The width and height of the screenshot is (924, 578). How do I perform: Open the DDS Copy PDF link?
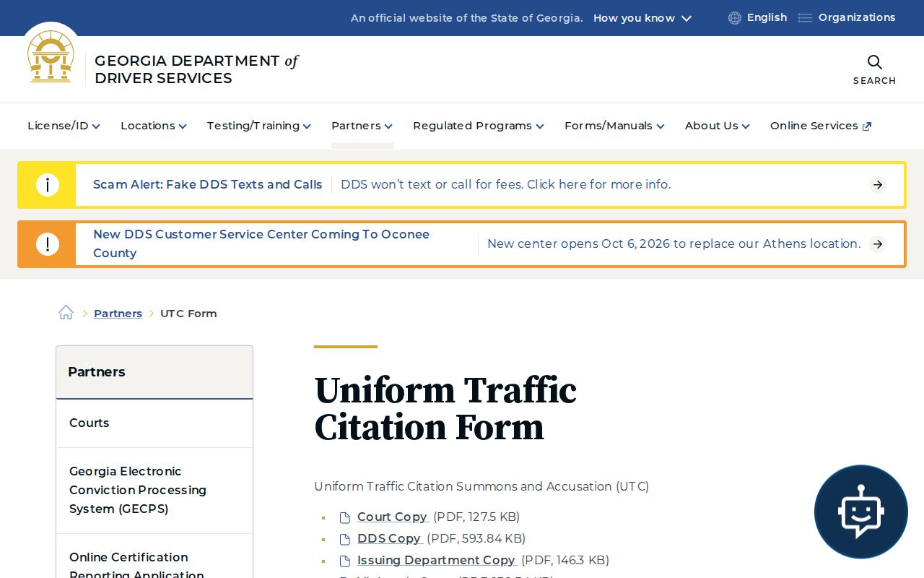click(x=389, y=538)
